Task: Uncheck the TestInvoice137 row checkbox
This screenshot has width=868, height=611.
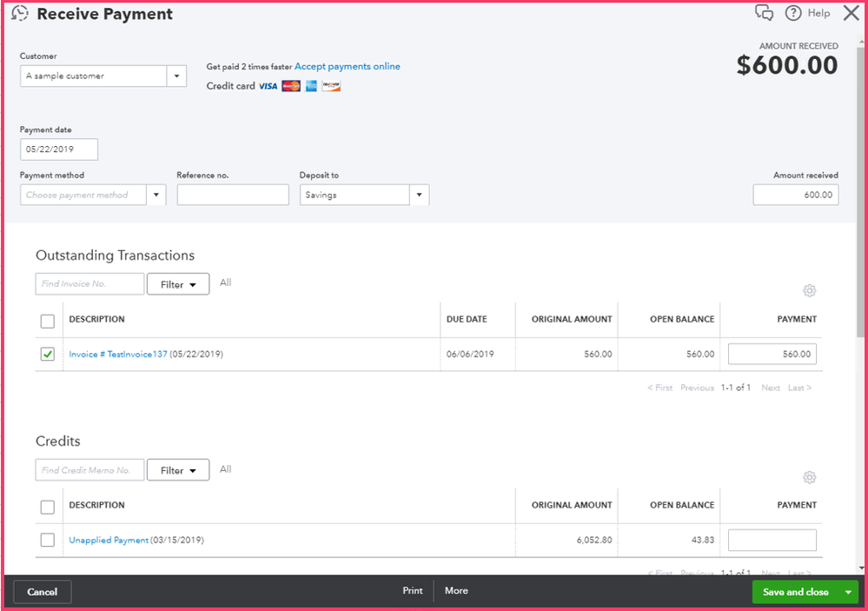Action: point(48,354)
